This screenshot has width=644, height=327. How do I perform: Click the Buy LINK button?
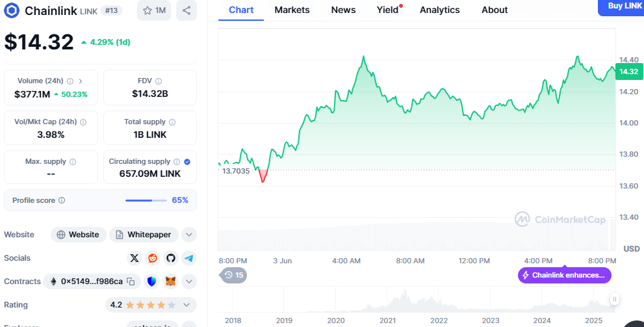tap(621, 6)
